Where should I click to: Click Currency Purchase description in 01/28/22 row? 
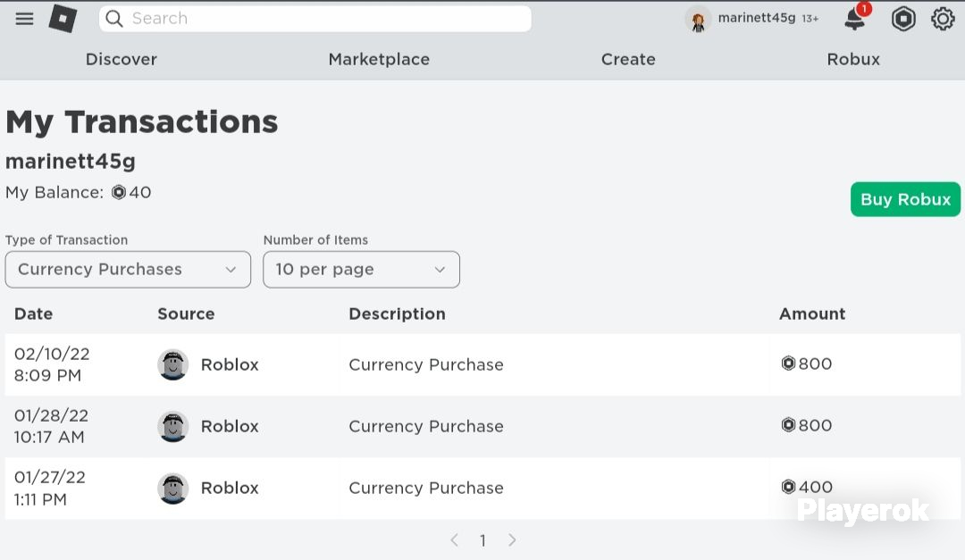point(426,426)
